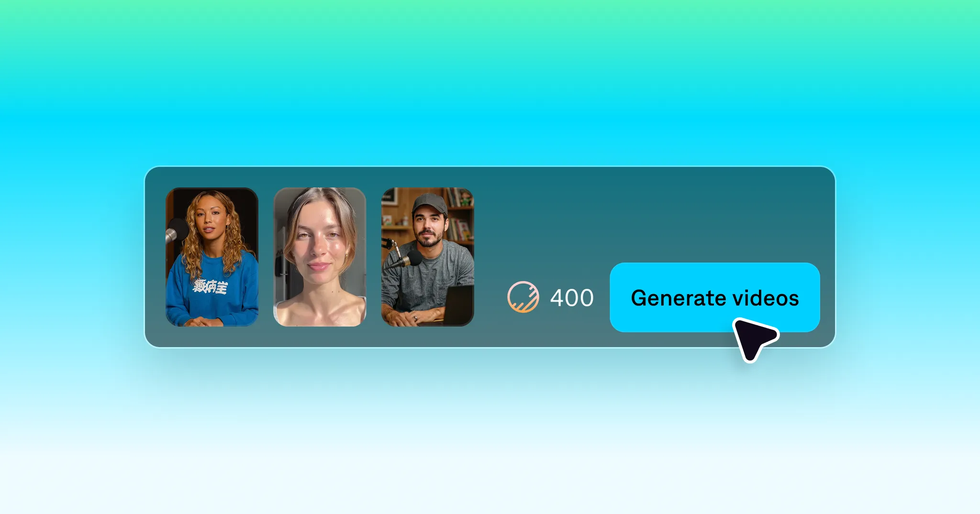Image resolution: width=980 pixels, height=514 pixels.
Task: Click the white lettering on the blue sweatshirt
Action: point(210,287)
